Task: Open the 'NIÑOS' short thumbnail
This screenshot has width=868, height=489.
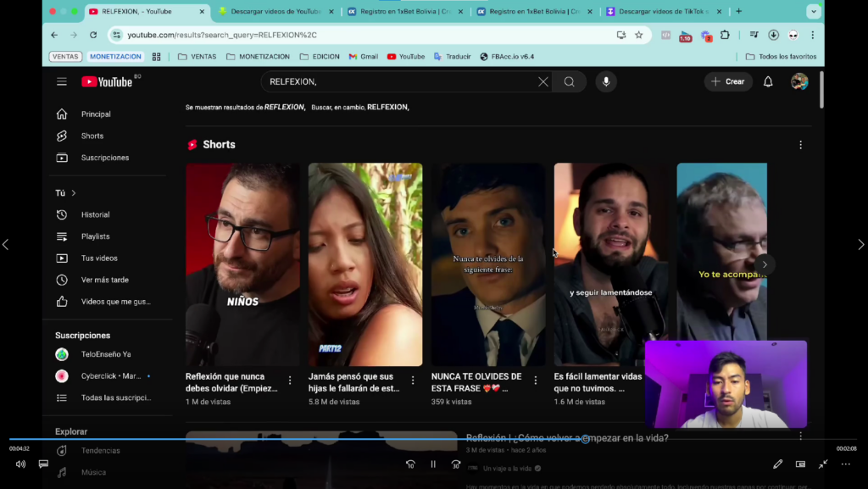Action: coord(242,264)
